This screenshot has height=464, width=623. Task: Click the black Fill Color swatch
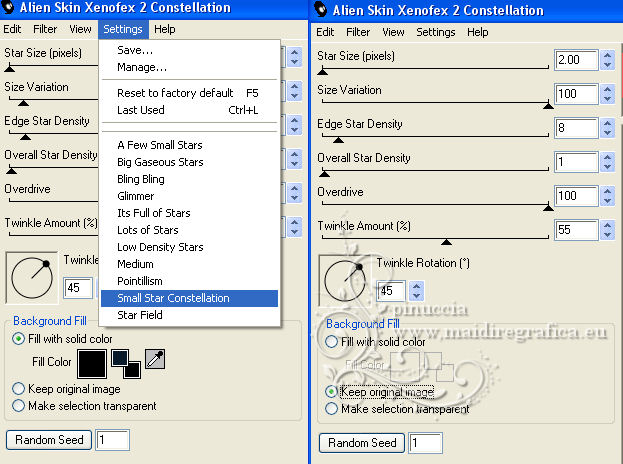tap(92, 364)
